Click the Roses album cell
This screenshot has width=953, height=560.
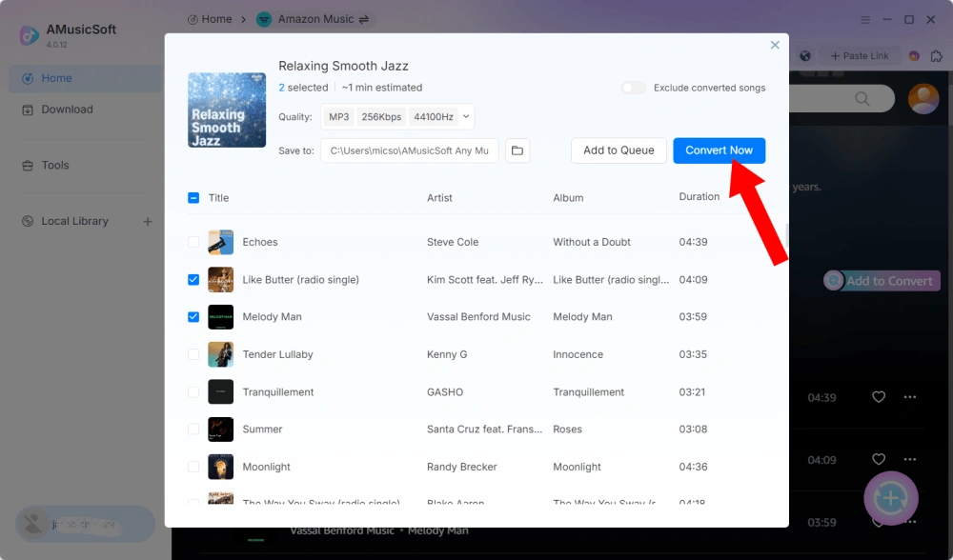pyautogui.click(x=567, y=429)
